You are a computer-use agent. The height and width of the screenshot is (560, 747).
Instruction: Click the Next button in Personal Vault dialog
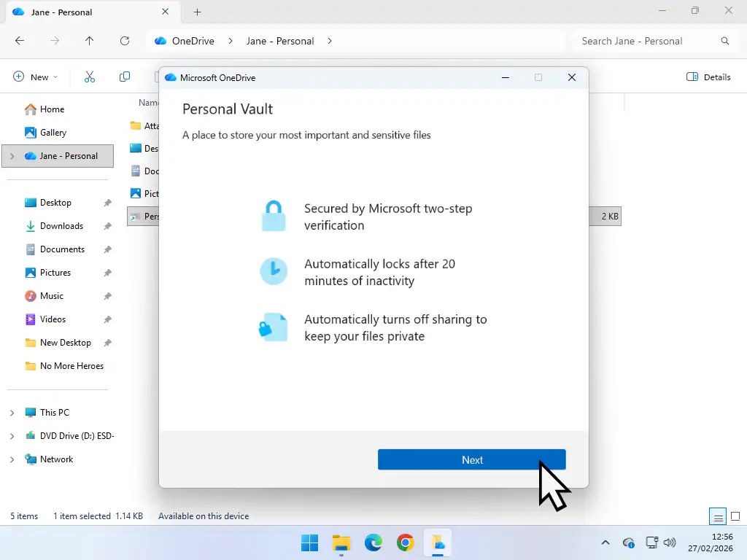pos(471,459)
